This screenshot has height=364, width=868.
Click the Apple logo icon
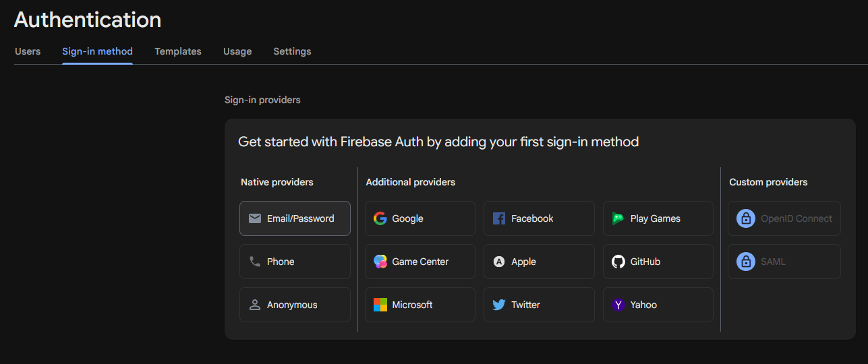pyautogui.click(x=499, y=262)
